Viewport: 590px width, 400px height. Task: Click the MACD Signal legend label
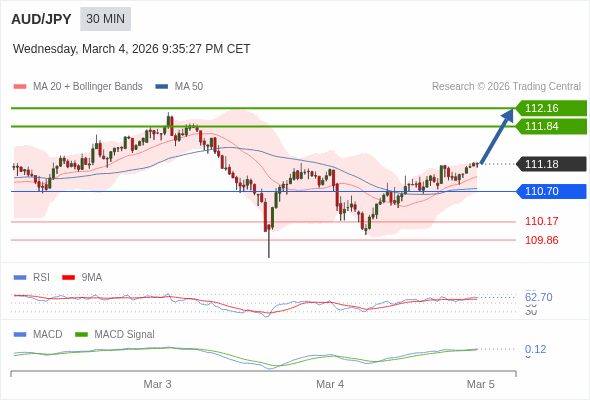coord(125,335)
